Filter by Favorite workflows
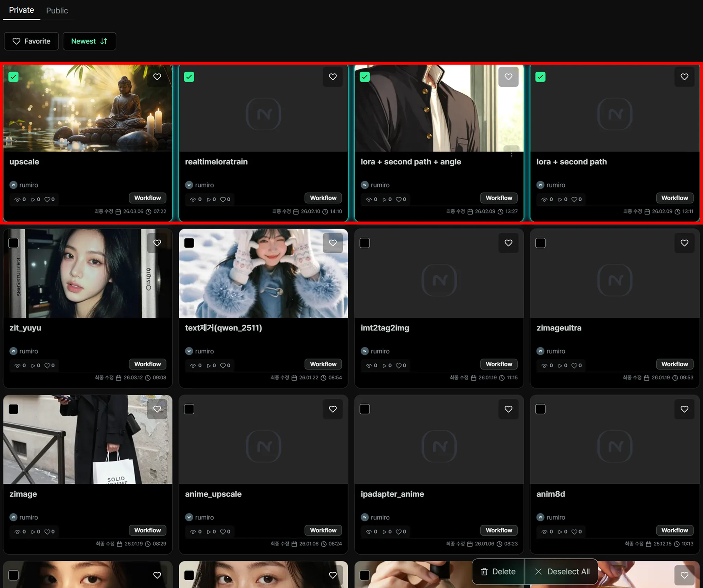 point(31,41)
